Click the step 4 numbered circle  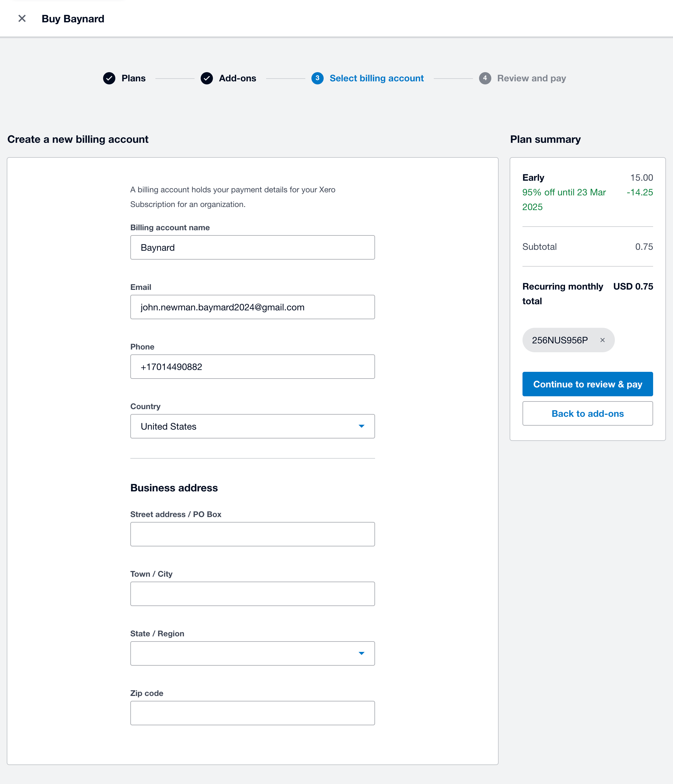[x=485, y=78]
